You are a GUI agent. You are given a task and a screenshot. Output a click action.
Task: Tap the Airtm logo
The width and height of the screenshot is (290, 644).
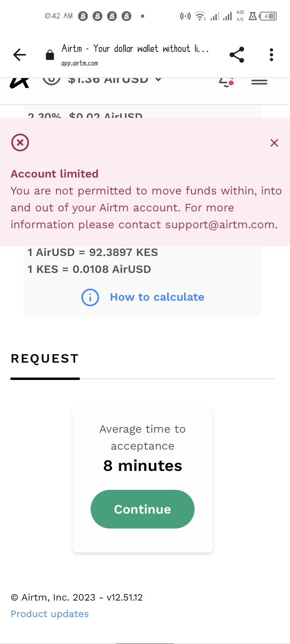click(19, 82)
